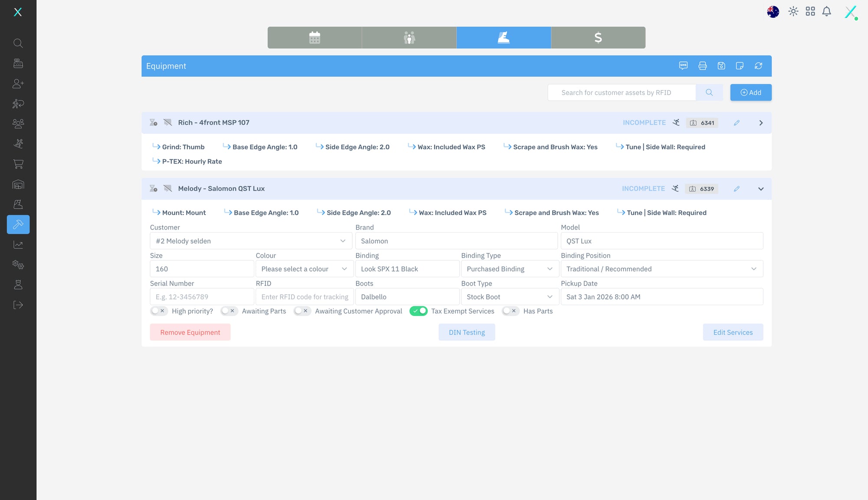Open the workshop tools icon in sidebar
This screenshot has width=868, height=500.
point(18,224)
